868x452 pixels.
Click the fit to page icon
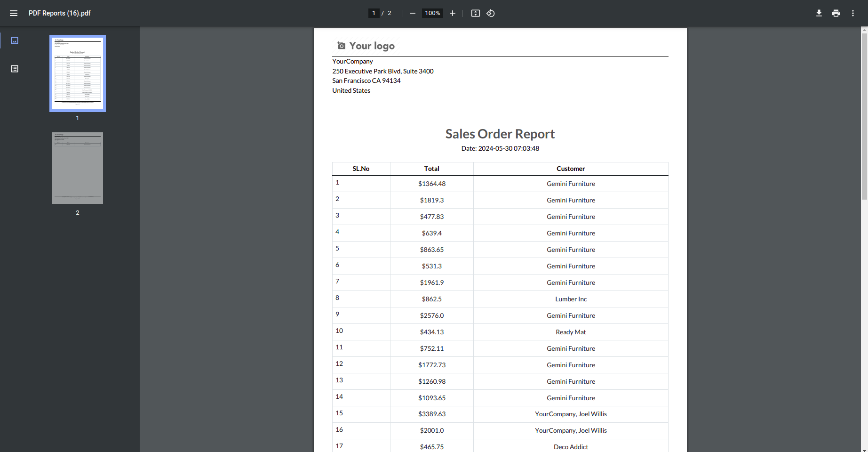[476, 13]
